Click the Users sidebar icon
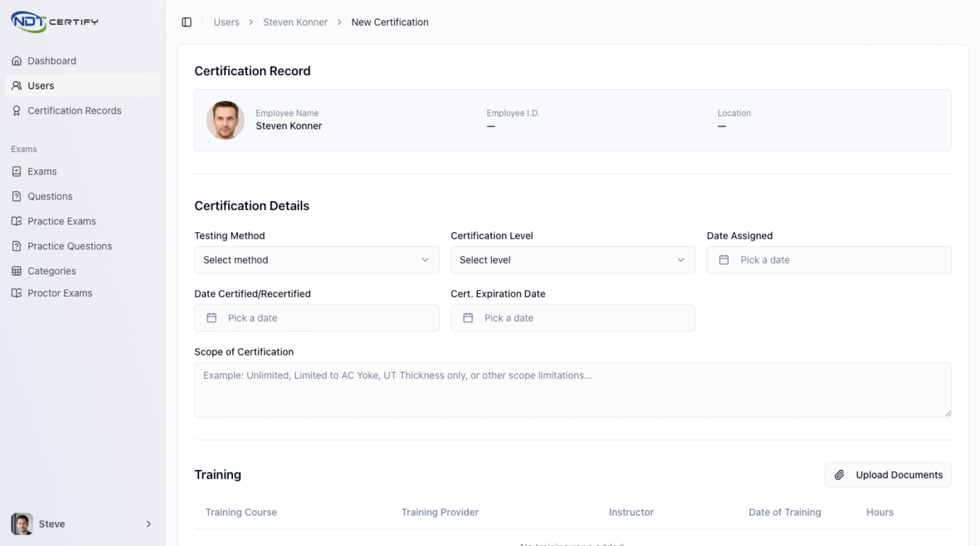This screenshot has height=546, width=980. coord(16,86)
